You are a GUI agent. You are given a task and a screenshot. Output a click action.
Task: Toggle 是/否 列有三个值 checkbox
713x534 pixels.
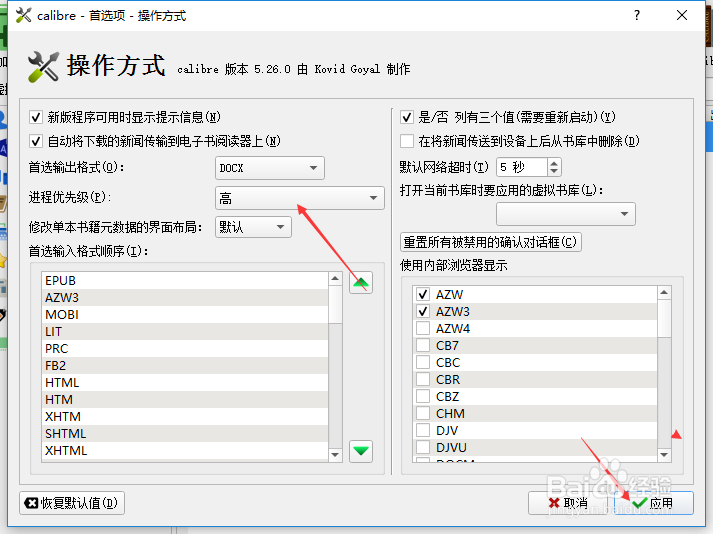coord(407,117)
